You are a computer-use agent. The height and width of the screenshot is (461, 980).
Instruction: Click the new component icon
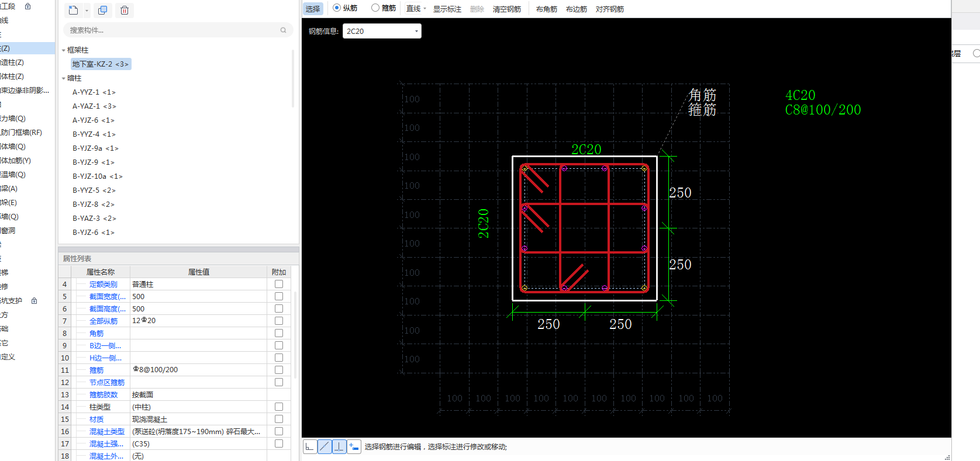click(x=73, y=10)
